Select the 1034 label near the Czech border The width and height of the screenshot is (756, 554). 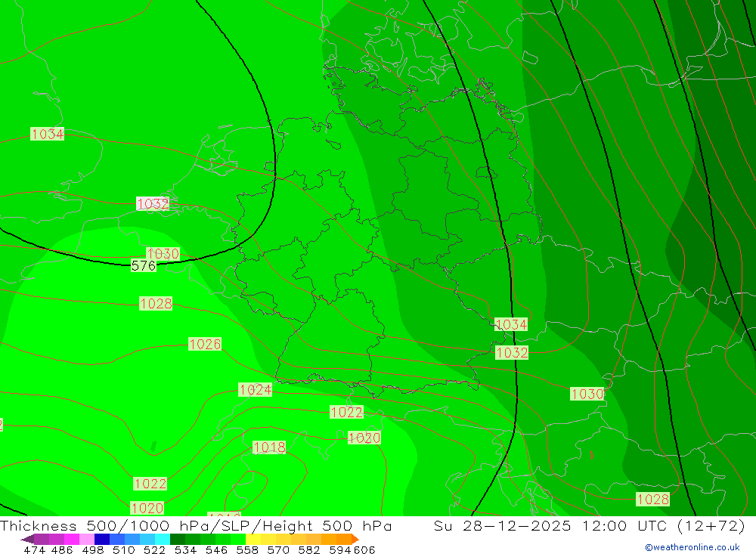pos(511,324)
